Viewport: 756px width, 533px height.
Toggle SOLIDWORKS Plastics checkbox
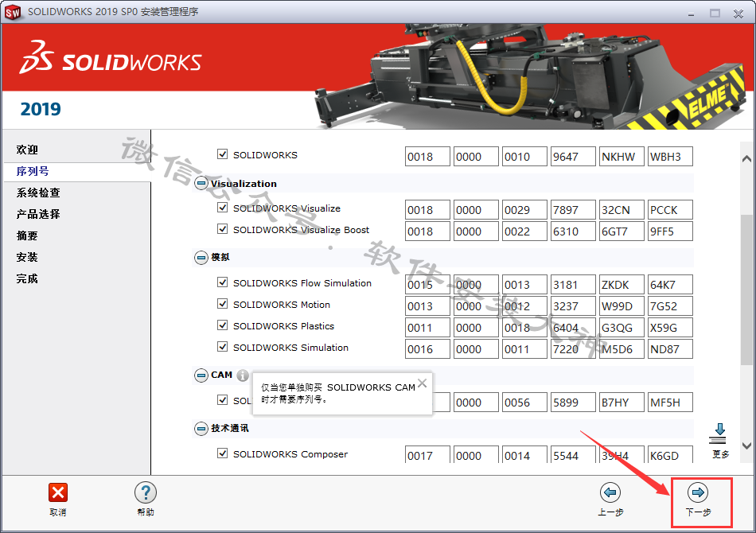tap(222, 325)
